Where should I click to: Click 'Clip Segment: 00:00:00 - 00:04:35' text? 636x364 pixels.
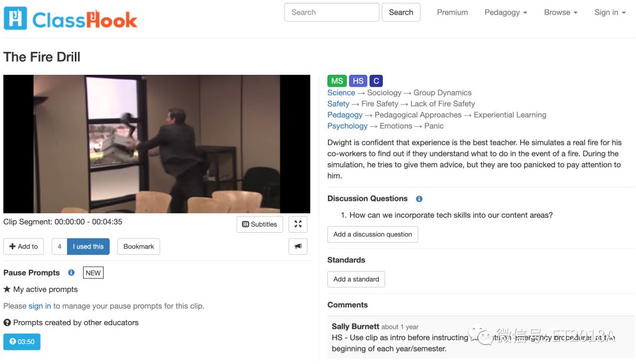pyautogui.click(x=63, y=222)
